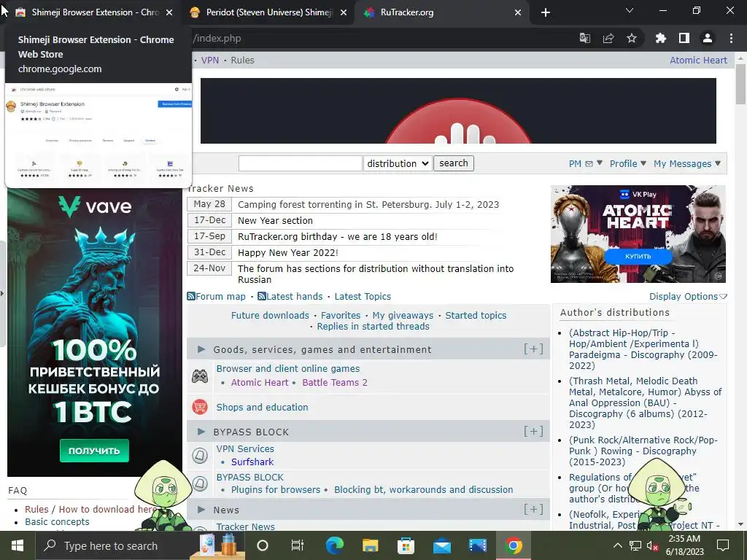Switch to the Shimeji Browser Extension tab
747x560 pixels.
coord(93,12)
